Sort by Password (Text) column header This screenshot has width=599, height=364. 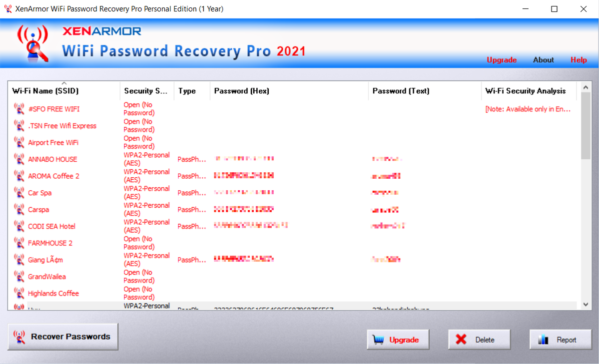401,91
